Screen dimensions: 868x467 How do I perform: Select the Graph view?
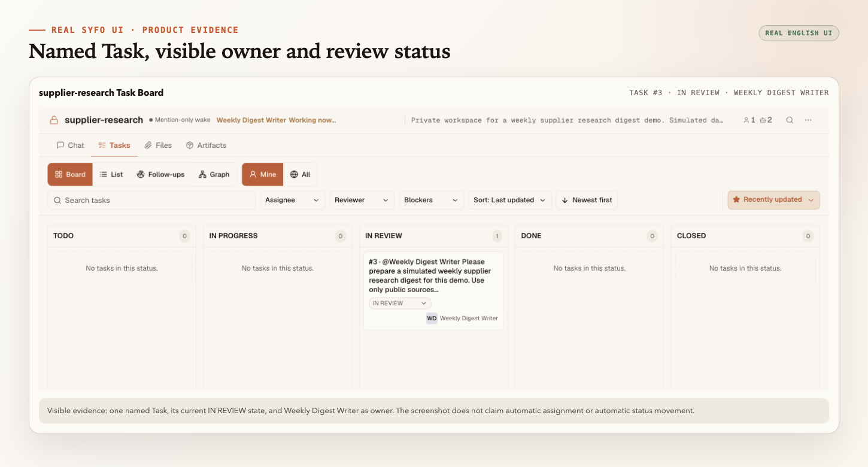[214, 174]
